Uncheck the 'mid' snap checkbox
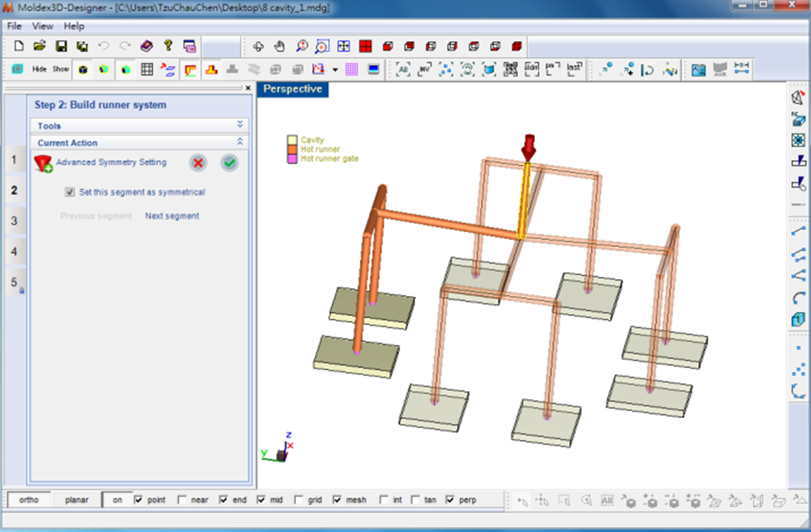Image resolution: width=811 pixels, height=532 pixels. (x=260, y=499)
